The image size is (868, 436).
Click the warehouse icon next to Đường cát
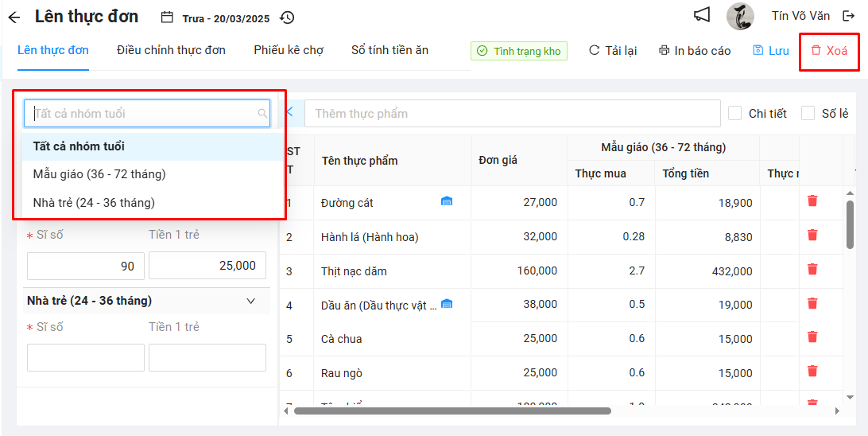tap(447, 202)
